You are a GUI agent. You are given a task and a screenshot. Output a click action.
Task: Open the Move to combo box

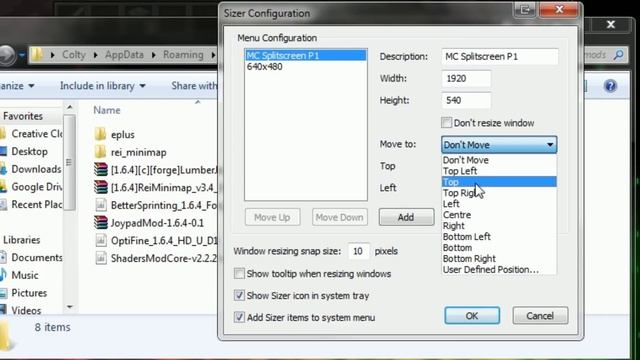coord(499,145)
